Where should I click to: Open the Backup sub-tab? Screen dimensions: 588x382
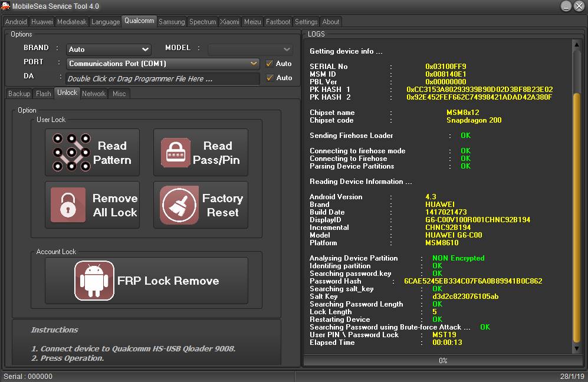(x=19, y=94)
